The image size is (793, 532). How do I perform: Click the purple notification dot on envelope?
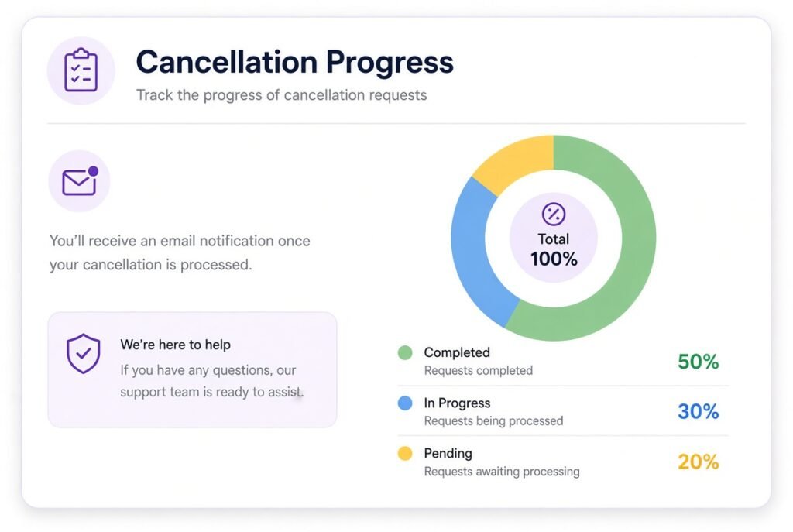coord(93,171)
